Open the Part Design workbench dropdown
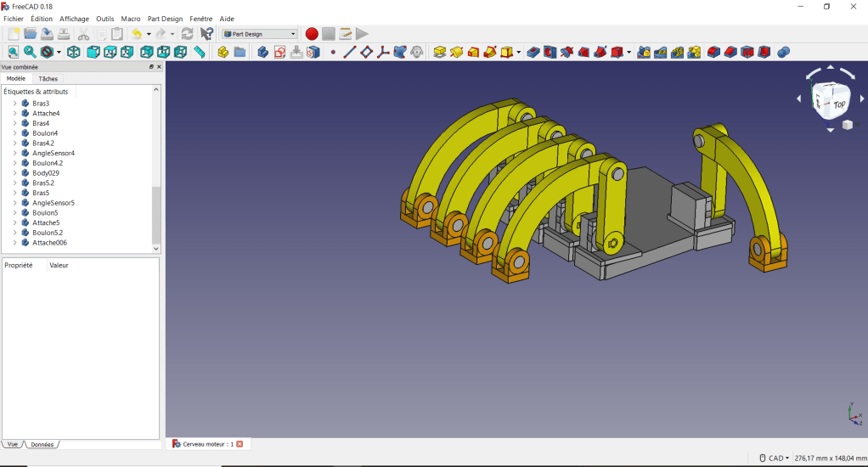 tap(259, 34)
